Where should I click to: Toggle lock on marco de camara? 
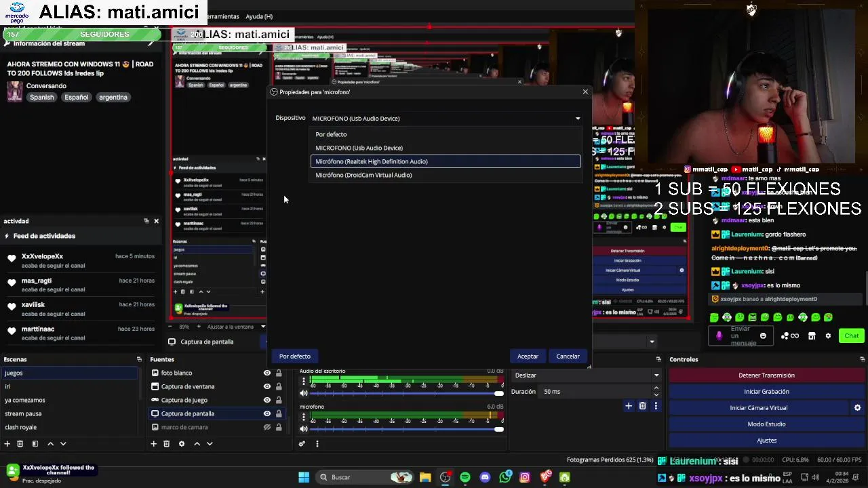point(279,427)
